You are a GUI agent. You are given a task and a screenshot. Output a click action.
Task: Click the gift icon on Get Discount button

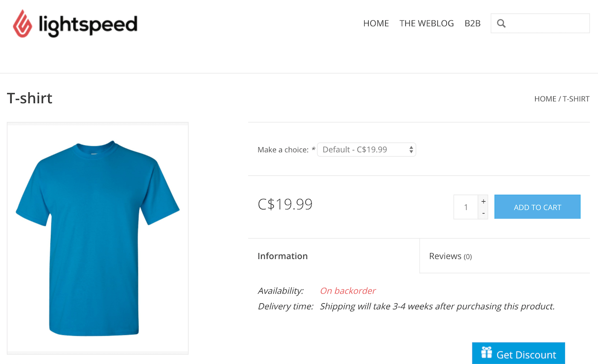[x=486, y=354]
